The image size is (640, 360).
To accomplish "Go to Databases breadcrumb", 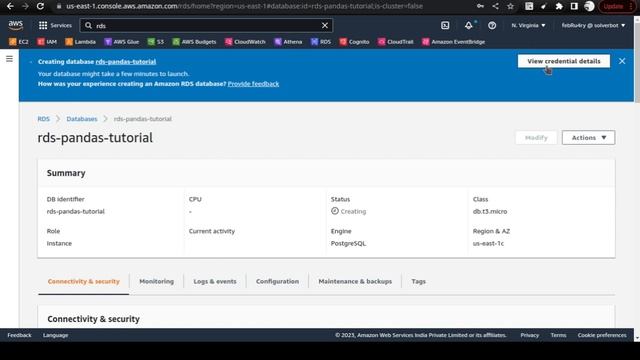I will tap(82, 119).
